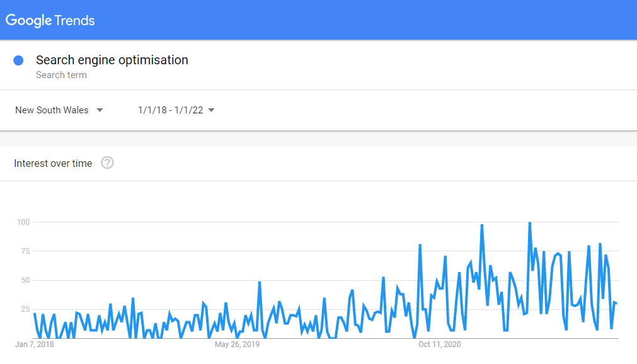Select the Oct 11, 2020 axis label
Viewport: 637px width, 364px height.
point(440,344)
